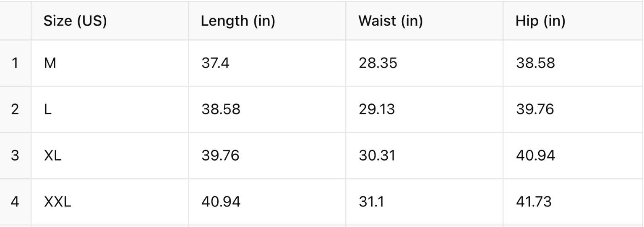The width and height of the screenshot is (644, 227).
Task: Click the Size (US) column header
Action: [75, 21]
